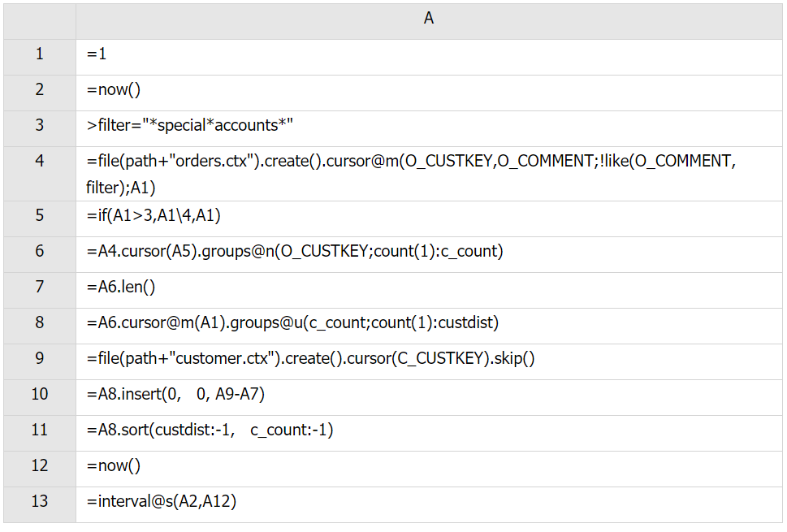Select cell grouping by O_CUSTKEY

(429, 251)
